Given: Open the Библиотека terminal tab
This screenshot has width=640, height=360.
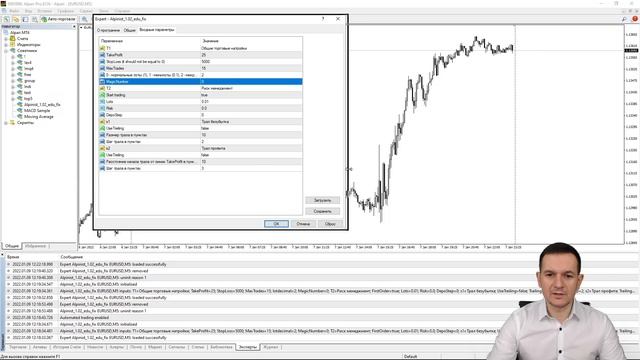Looking at the screenshot, I should (x=221, y=347).
